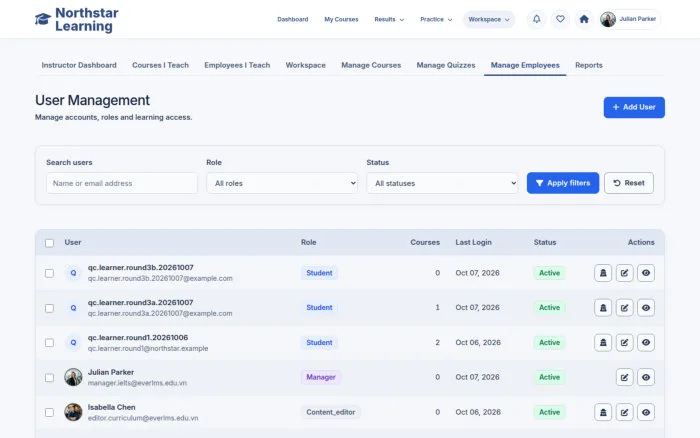The width and height of the screenshot is (700, 438).
Task: Click the Content_editor role badge
Action: point(331,412)
